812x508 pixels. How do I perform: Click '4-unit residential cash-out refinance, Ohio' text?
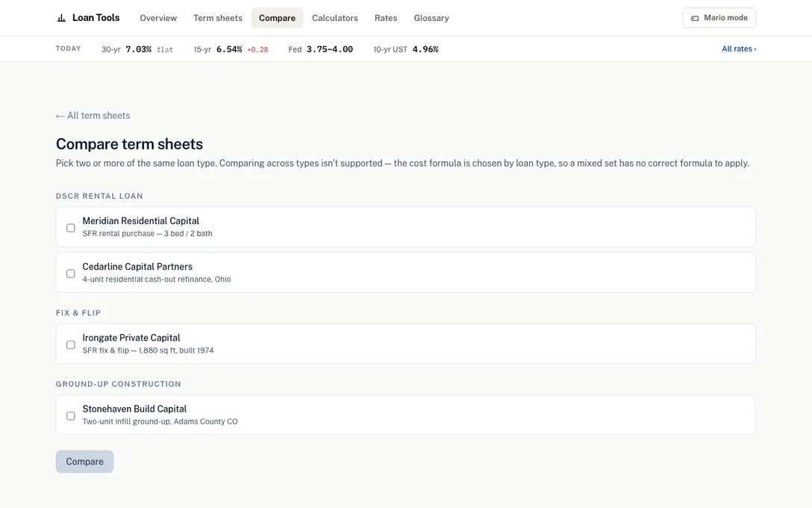(x=157, y=279)
